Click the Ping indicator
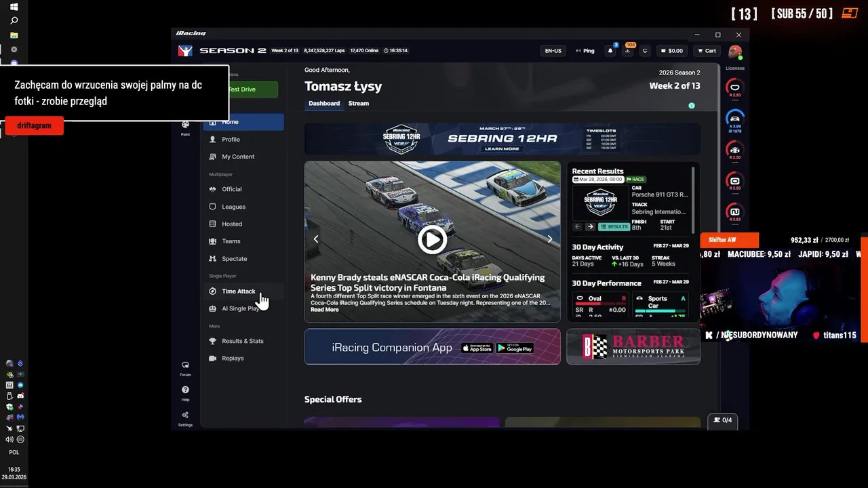This screenshot has height=488, width=868. (585, 51)
